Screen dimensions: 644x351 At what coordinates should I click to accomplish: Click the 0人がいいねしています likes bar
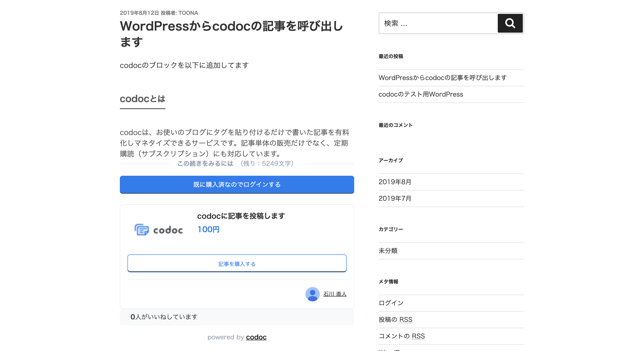coord(164,317)
